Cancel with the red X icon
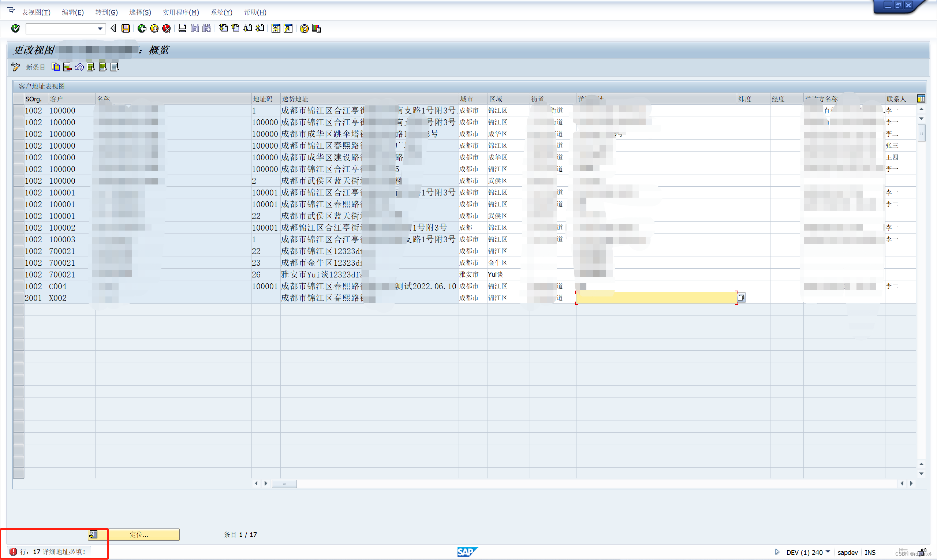Screen dimensions: 937x560 pos(167,28)
